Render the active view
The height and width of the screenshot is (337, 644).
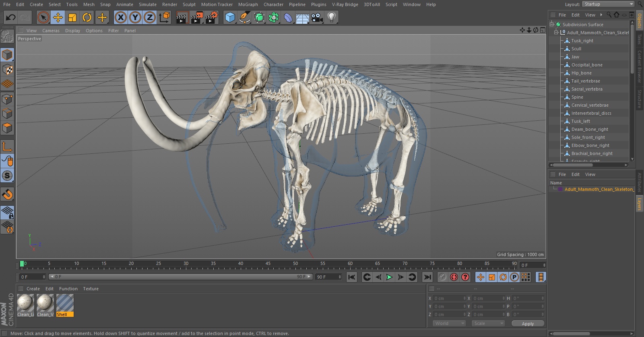(182, 17)
